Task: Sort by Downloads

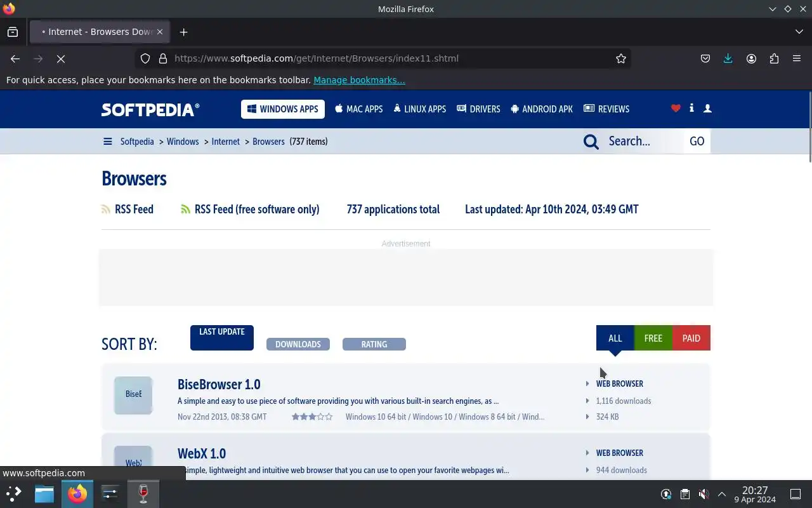Action: (298, 344)
